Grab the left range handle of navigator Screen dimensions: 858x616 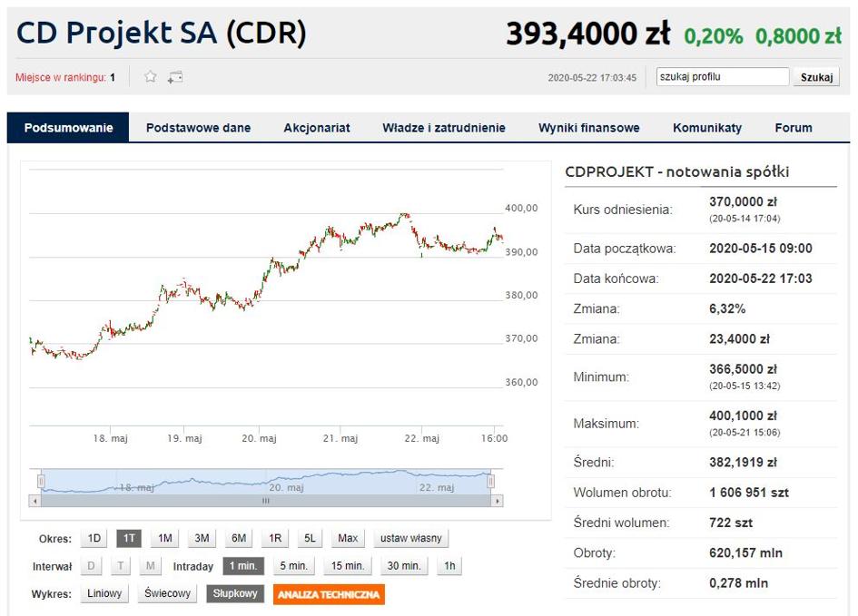[x=41, y=482]
